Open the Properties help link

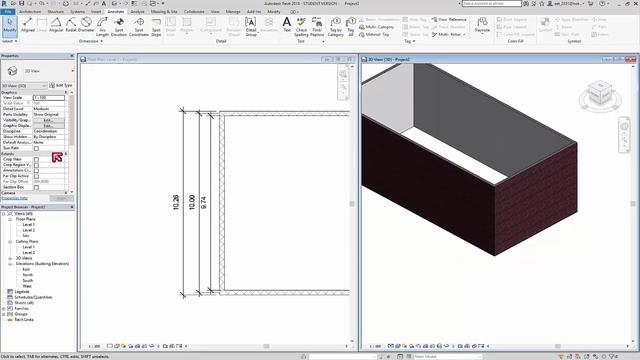[x=15, y=198]
